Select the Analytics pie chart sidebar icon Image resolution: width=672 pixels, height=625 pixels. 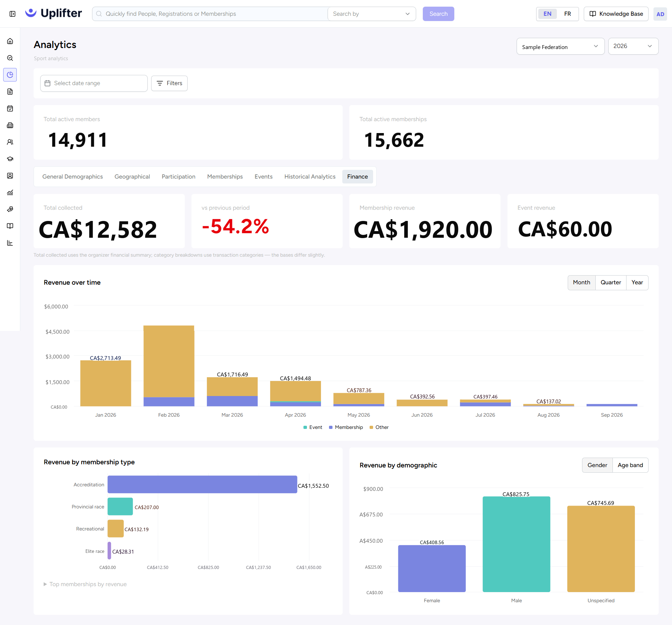pyautogui.click(x=10, y=75)
